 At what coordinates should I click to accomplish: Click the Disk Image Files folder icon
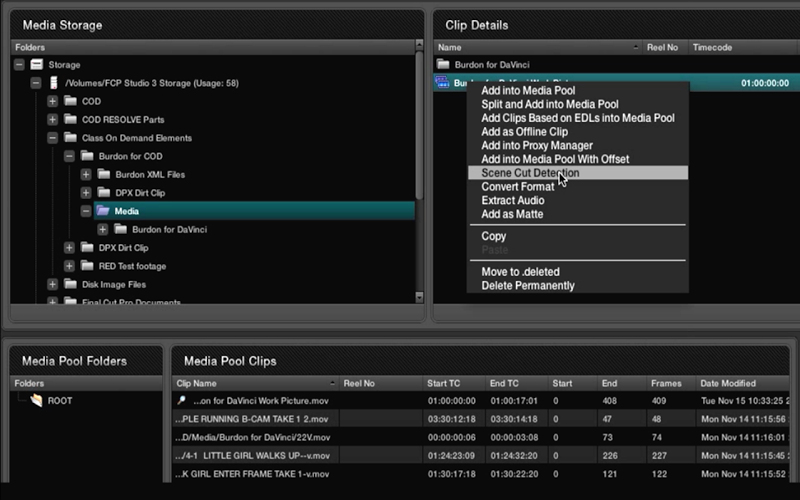click(70, 284)
